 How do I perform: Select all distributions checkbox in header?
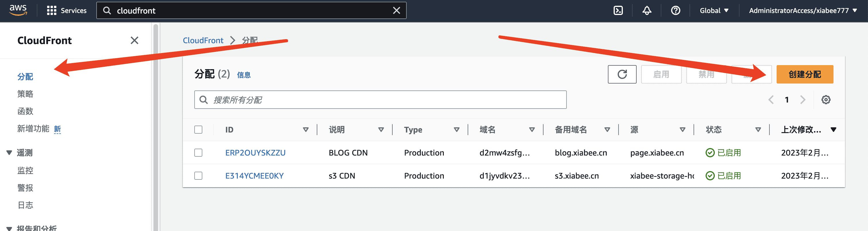pyautogui.click(x=198, y=130)
